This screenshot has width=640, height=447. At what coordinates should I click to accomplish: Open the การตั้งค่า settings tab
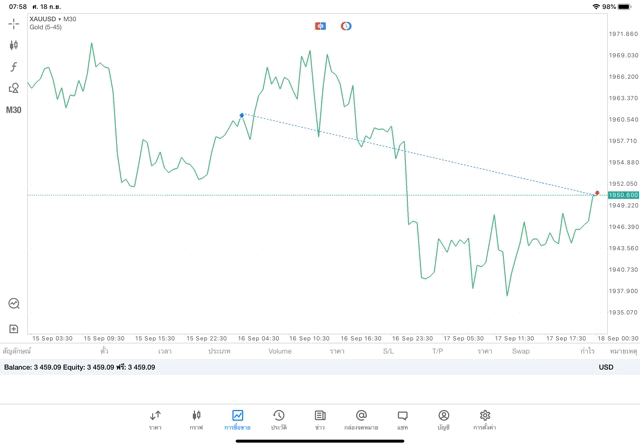click(485, 419)
